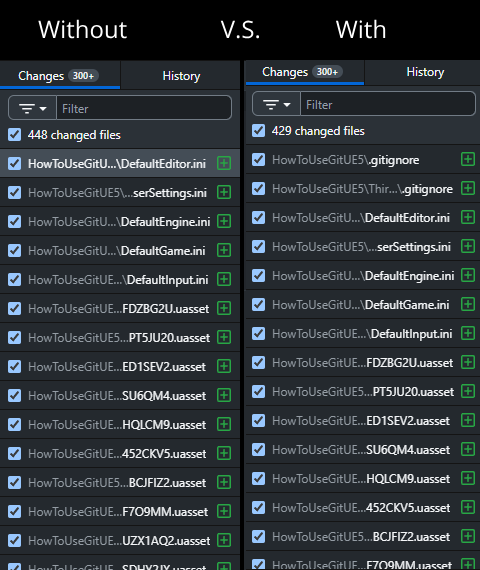Click added icon for HQLCM9.uasset in Without panel

[224, 424]
